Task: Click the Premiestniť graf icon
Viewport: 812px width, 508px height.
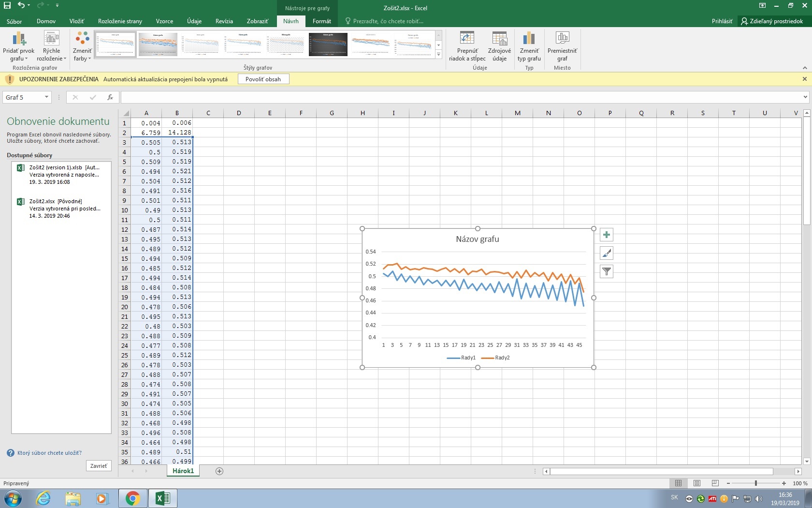Action: point(562,39)
